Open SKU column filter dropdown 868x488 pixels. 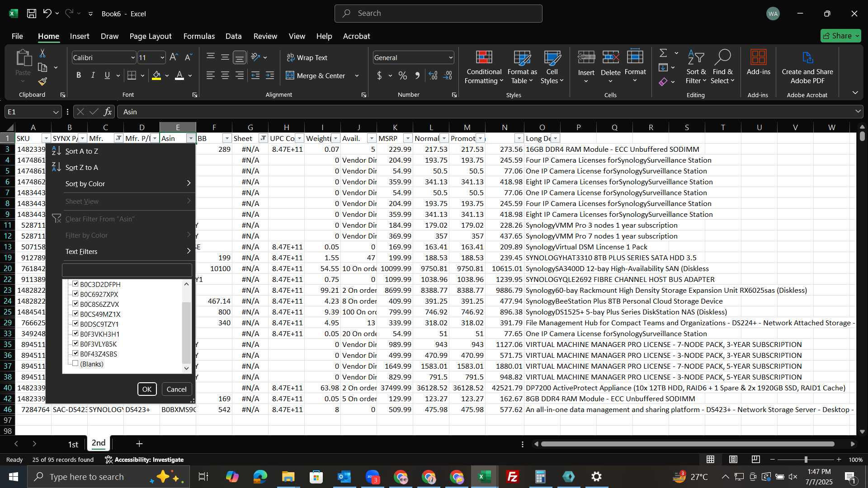46,138
